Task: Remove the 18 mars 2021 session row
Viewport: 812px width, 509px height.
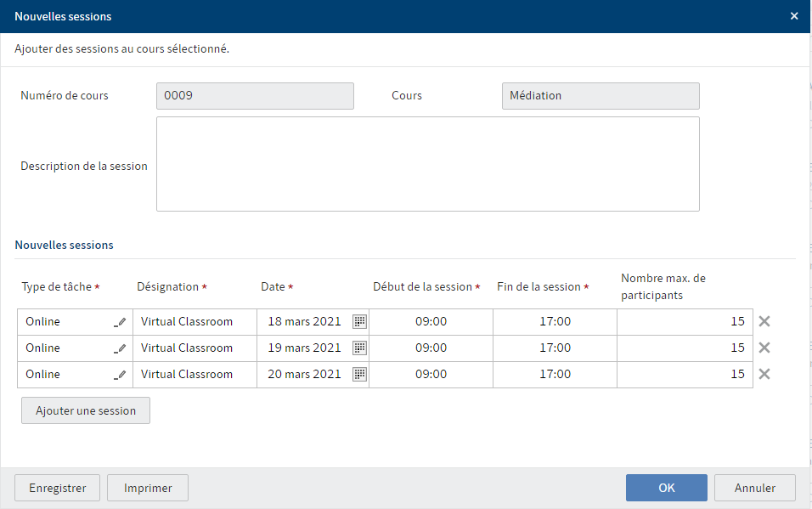Action: pyautogui.click(x=764, y=321)
